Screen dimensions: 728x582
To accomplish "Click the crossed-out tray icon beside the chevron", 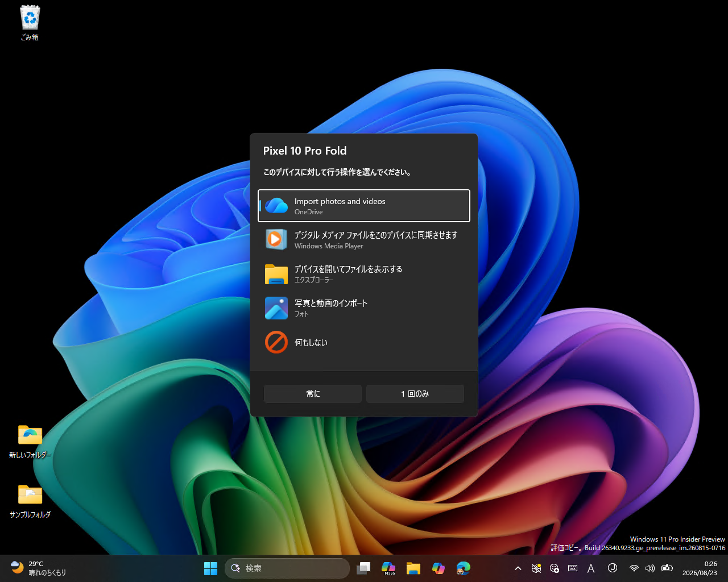I will pyautogui.click(x=536, y=568).
